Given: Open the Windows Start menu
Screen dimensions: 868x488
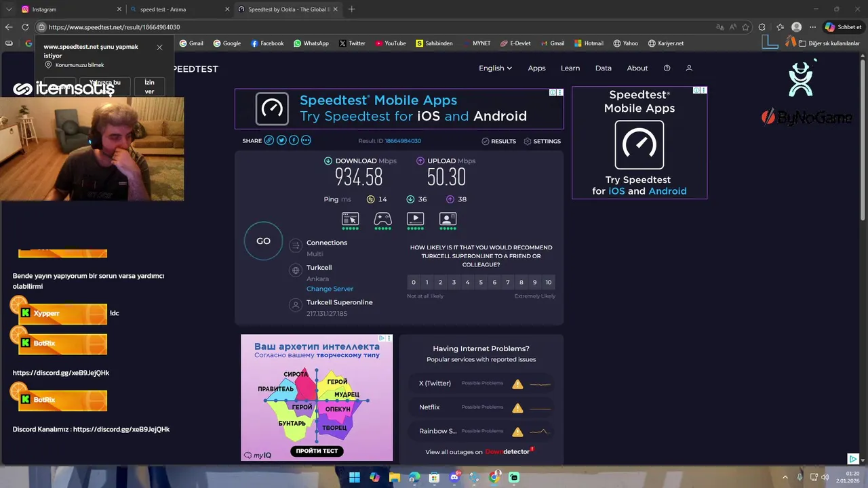Looking at the screenshot, I should coord(355,477).
